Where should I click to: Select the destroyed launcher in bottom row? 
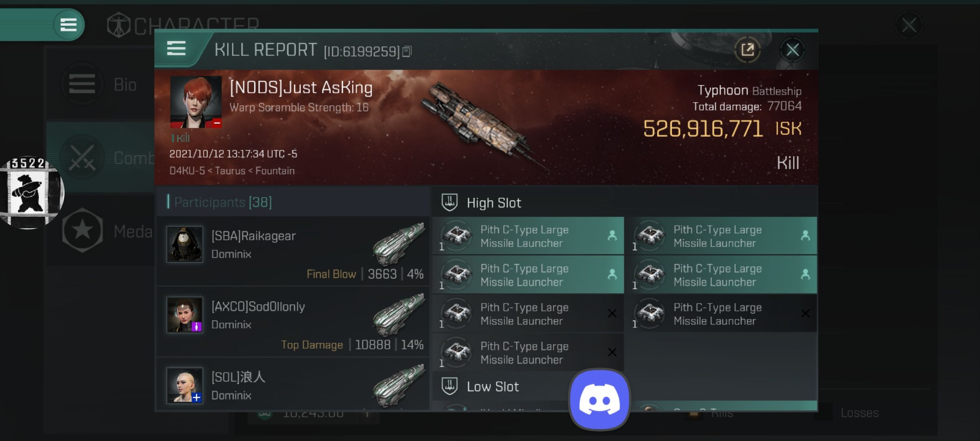[x=528, y=352]
